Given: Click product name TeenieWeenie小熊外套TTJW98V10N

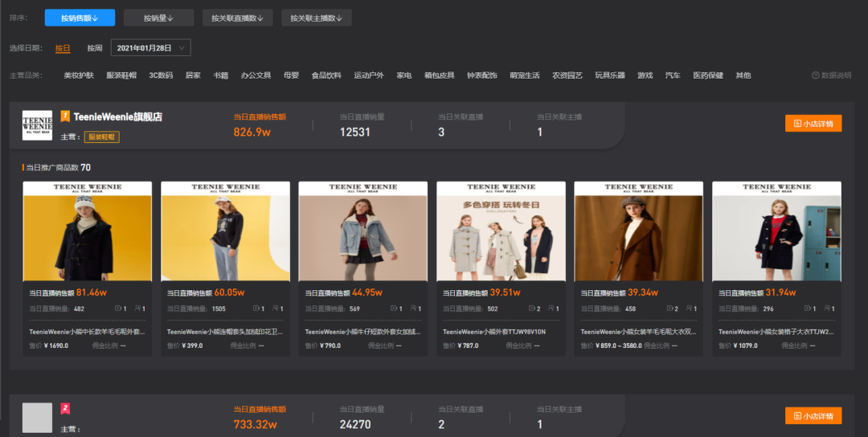Looking at the screenshot, I should [494, 332].
